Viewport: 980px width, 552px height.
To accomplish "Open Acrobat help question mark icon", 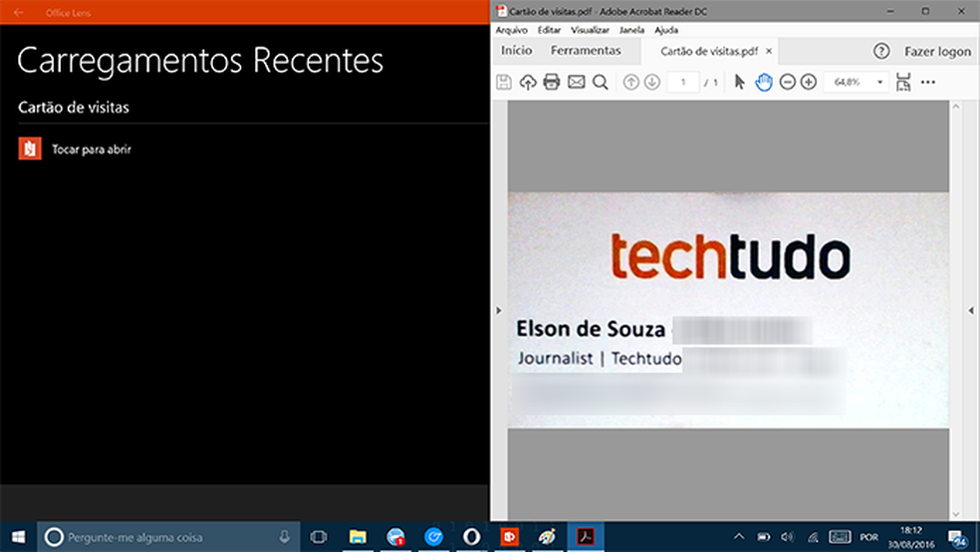I will tap(881, 51).
